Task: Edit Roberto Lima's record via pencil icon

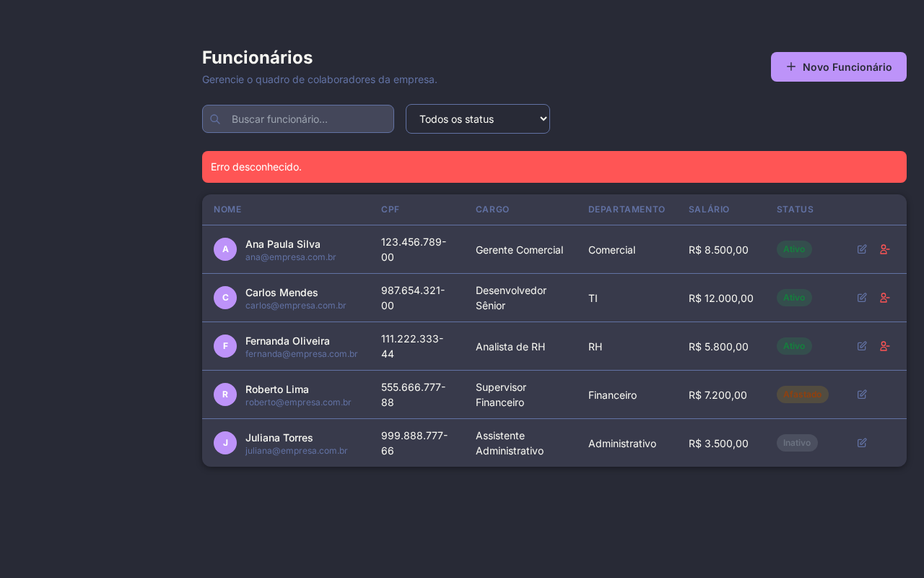Action: 862,394
